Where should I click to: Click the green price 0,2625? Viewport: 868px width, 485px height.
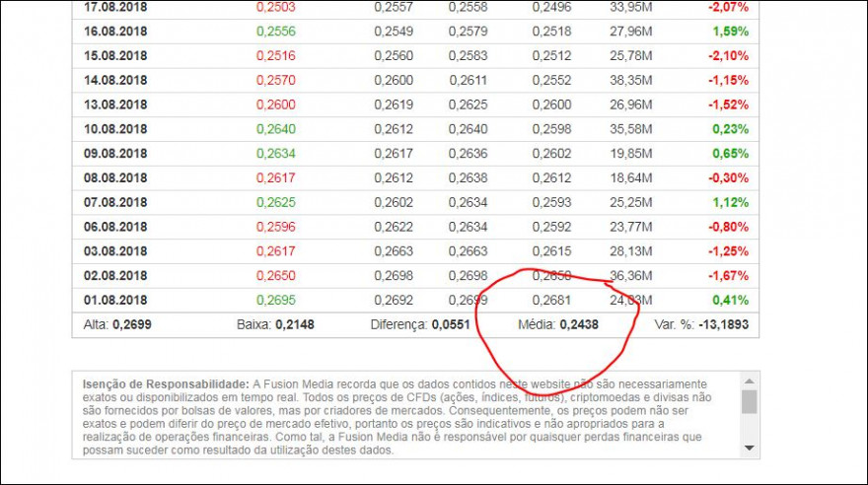click(275, 202)
